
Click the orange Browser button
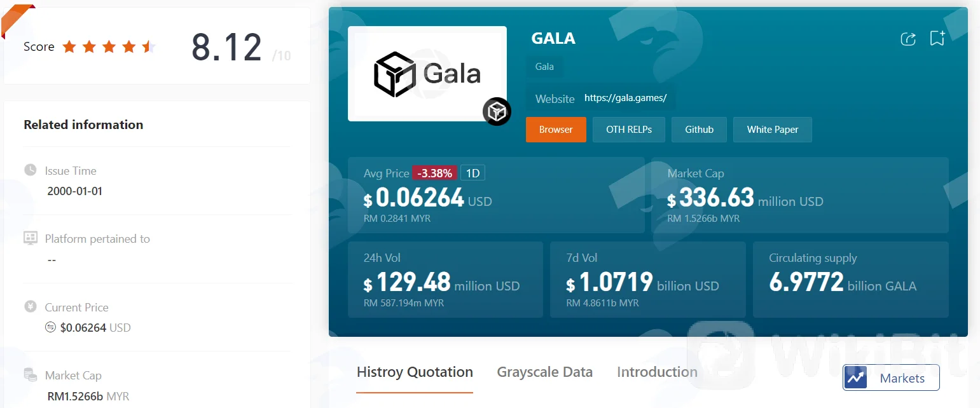click(x=556, y=130)
